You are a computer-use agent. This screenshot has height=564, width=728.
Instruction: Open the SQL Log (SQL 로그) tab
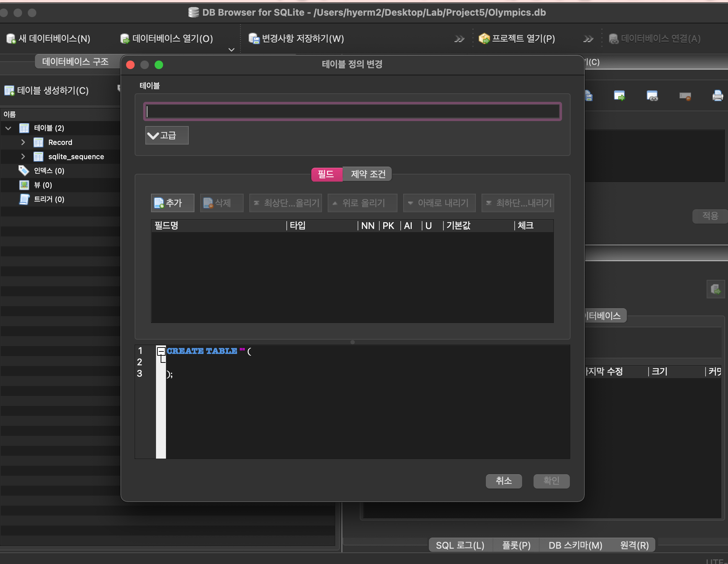click(x=460, y=545)
